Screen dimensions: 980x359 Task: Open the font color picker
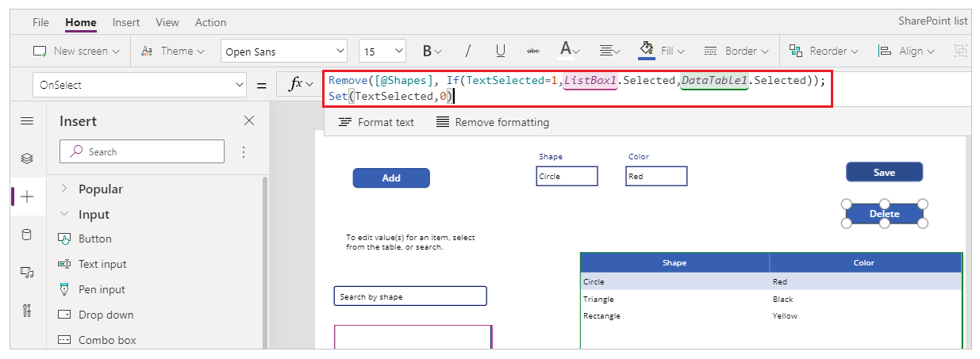coord(571,51)
